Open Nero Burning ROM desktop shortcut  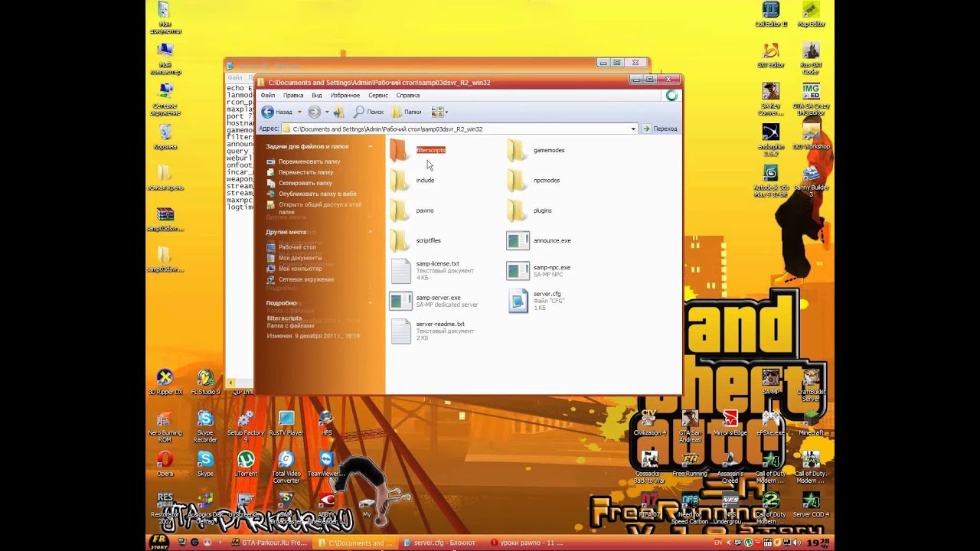(x=165, y=425)
